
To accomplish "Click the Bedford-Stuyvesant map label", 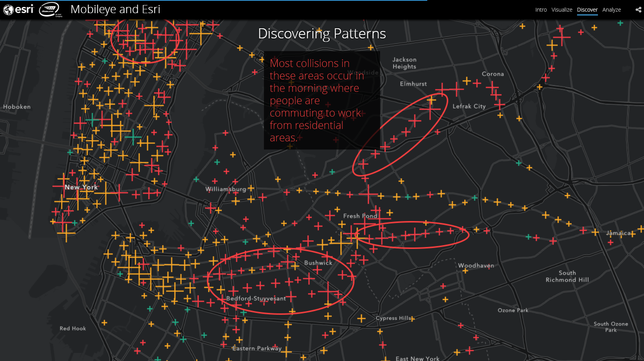I will click(x=256, y=299).
